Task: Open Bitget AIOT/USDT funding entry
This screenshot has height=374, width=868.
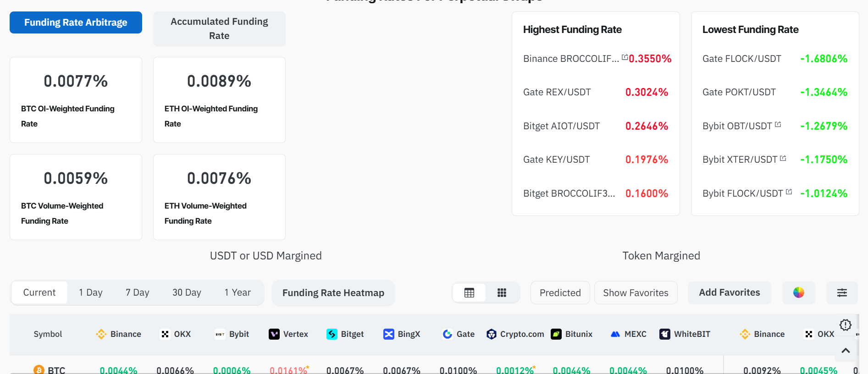Action: (562, 126)
